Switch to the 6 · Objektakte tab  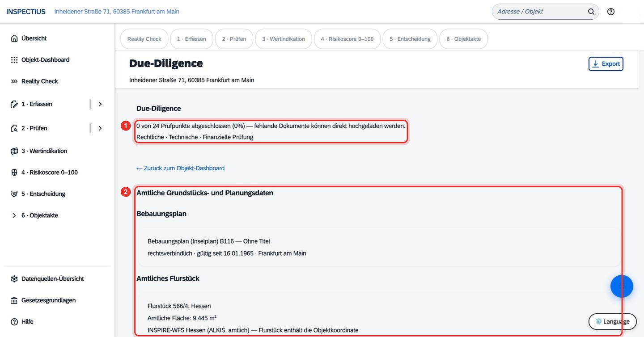pos(464,39)
